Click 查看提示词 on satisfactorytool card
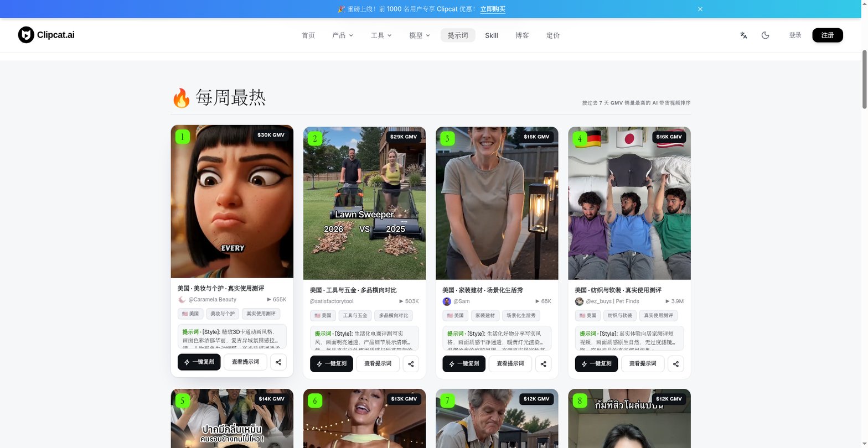The image size is (868, 448). 378,364
